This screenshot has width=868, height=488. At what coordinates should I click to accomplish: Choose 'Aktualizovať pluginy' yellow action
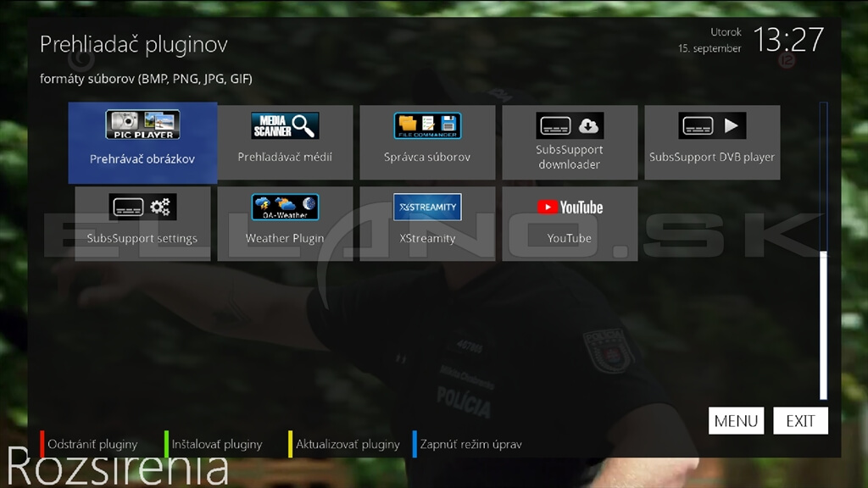[x=348, y=444]
